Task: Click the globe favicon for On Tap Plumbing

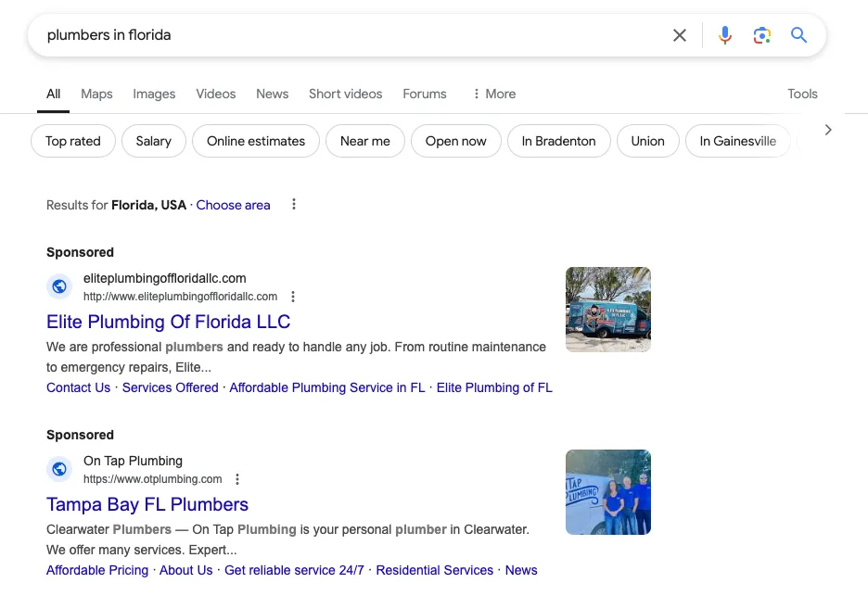Action: (59, 469)
